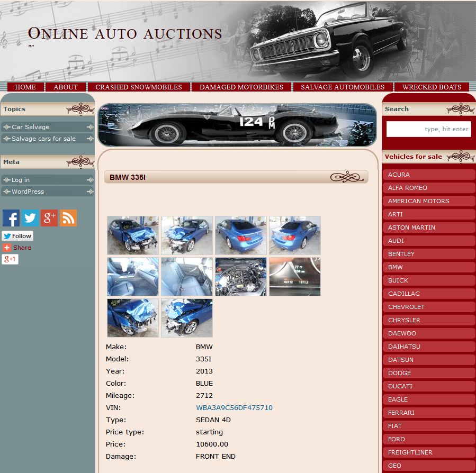
Task: Click the Google +1 button
Action: click(x=10, y=259)
